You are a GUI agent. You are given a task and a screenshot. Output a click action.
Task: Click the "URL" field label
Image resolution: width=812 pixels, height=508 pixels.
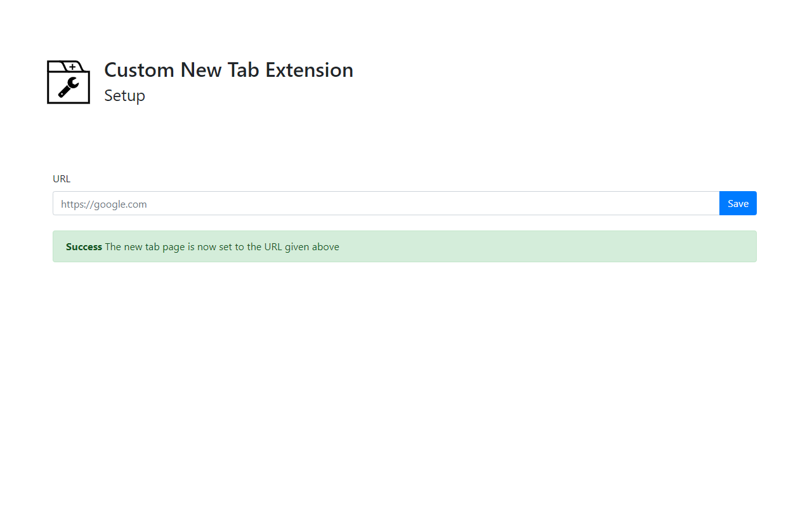coord(62,179)
